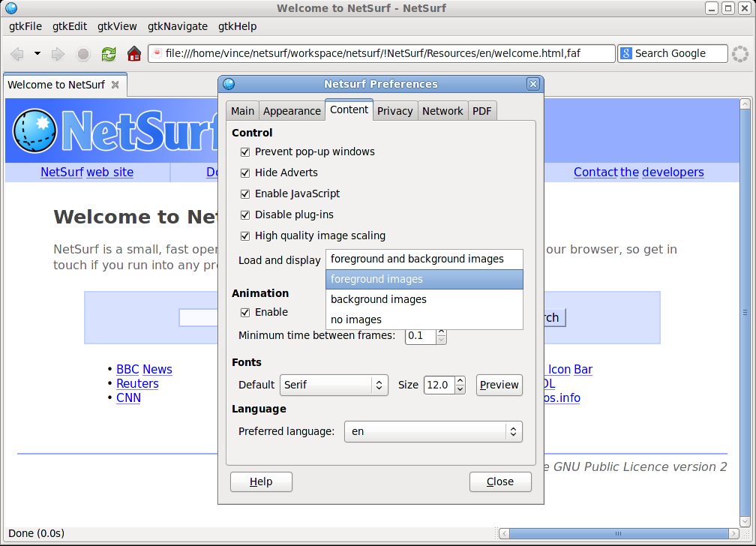Open the Icon Bar link
The width and height of the screenshot is (756, 546).
click(569, 370)
